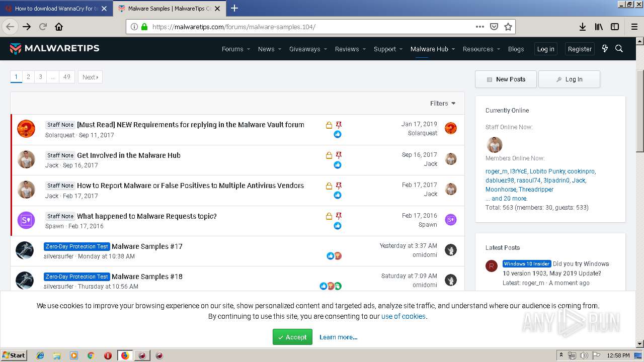Go back with the browser back arrow
The height and width of the screenshot is (362, 644).
(10, 27)
